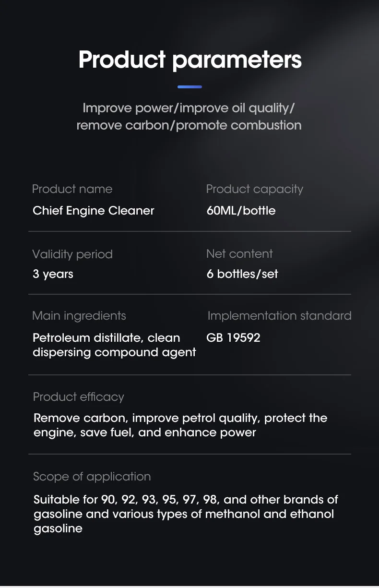Click the "Main ingredients" label
The width and height of the screenshot is (379, 588).
79,316
